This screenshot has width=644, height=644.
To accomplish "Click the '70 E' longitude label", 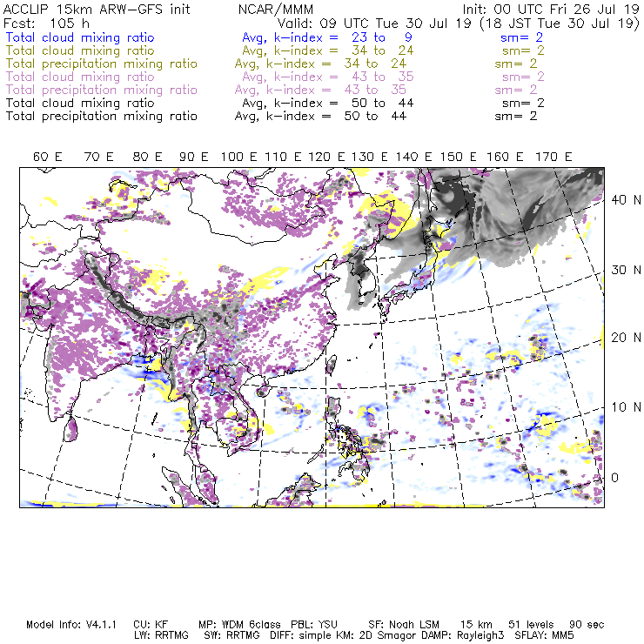I will [98, 157].
